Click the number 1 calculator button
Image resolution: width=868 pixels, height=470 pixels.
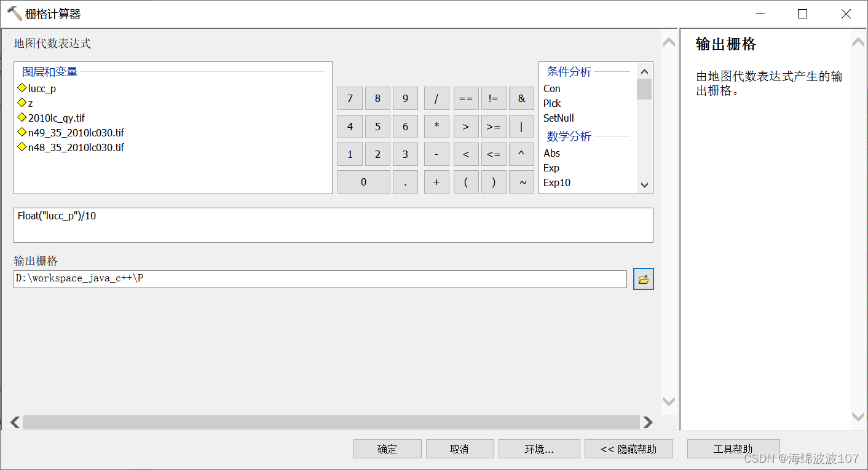tap(350, 154)
